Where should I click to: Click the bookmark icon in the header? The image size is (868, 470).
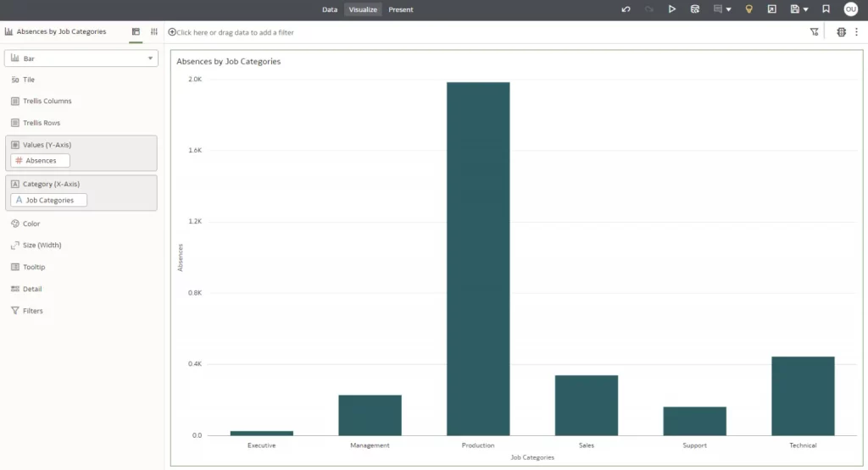[826, 9]
